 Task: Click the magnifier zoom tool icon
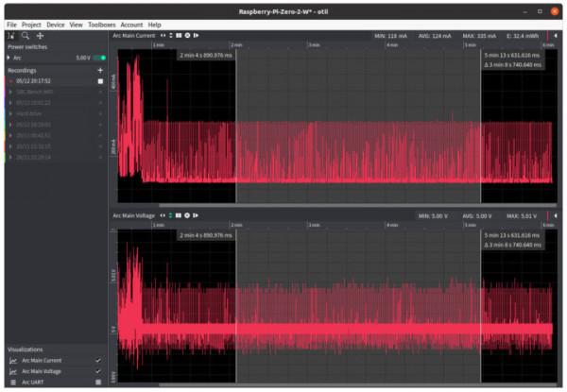(x=26, y=35)
